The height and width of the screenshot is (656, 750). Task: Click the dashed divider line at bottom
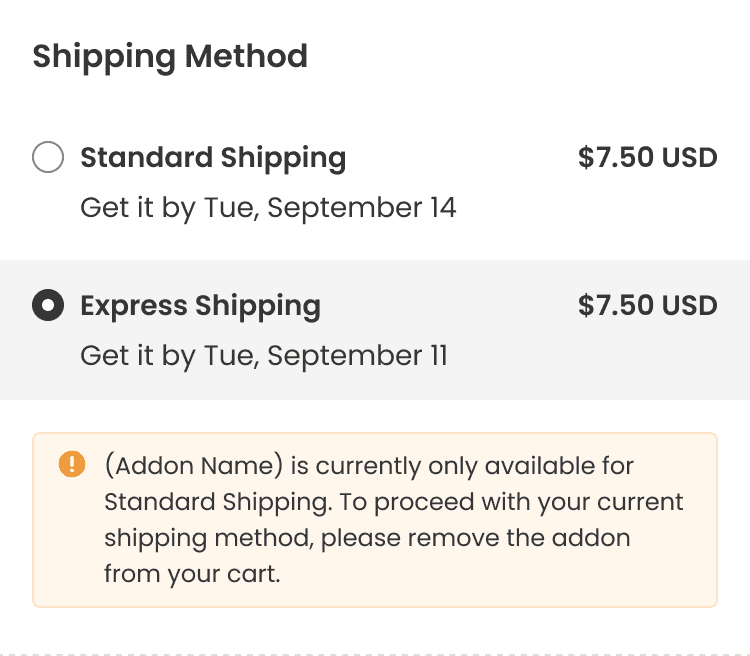pyautogui.click(x=375, y=654)
